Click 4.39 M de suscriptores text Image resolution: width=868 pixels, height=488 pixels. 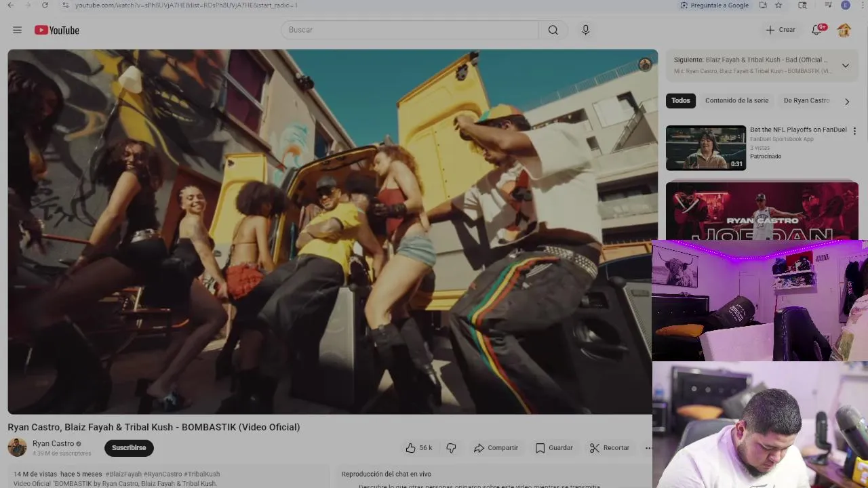(x=62, y=453)
